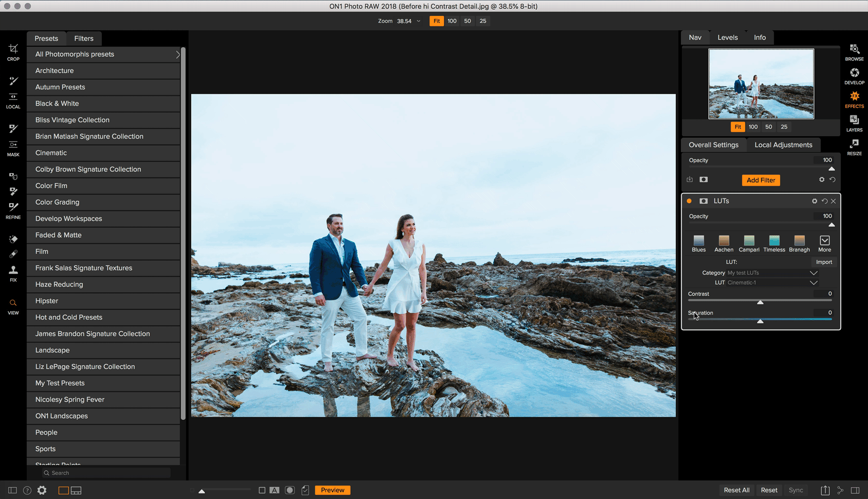This screenshot has height=499, width=868.
Task: Expand the Color Grading preset category
Action: click(103, 202)
